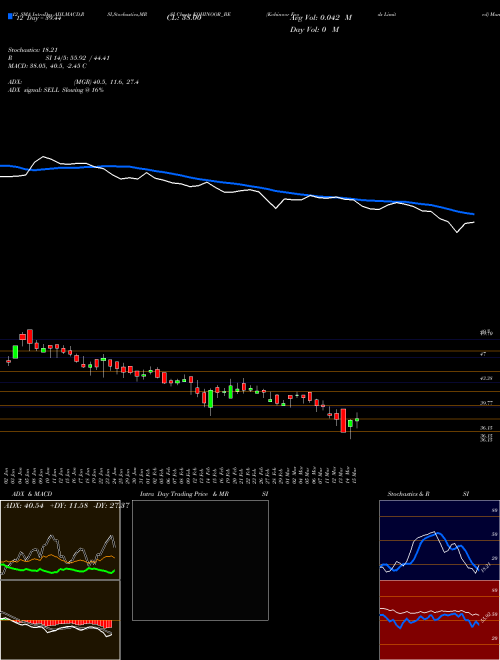500x660 pixels.
Task: Select the 'Avg Vol: 0.042 M' text
Action: point(321,18)
